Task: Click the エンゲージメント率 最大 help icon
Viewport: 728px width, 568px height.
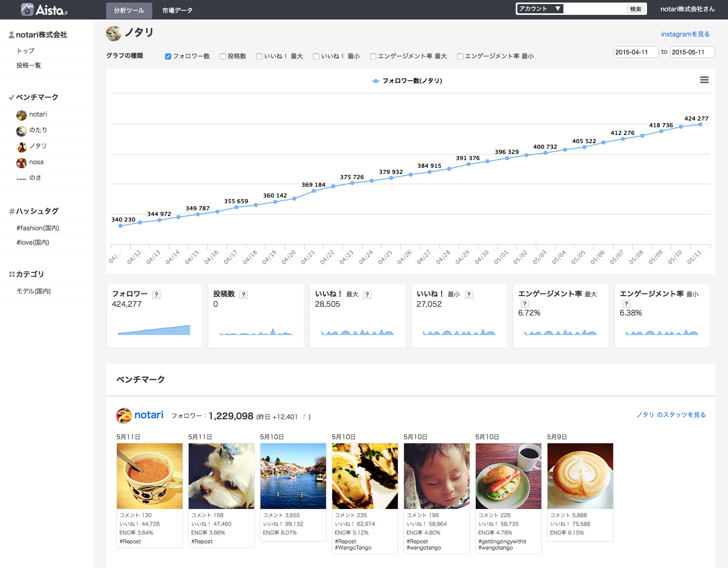Action: coord(524,304)
